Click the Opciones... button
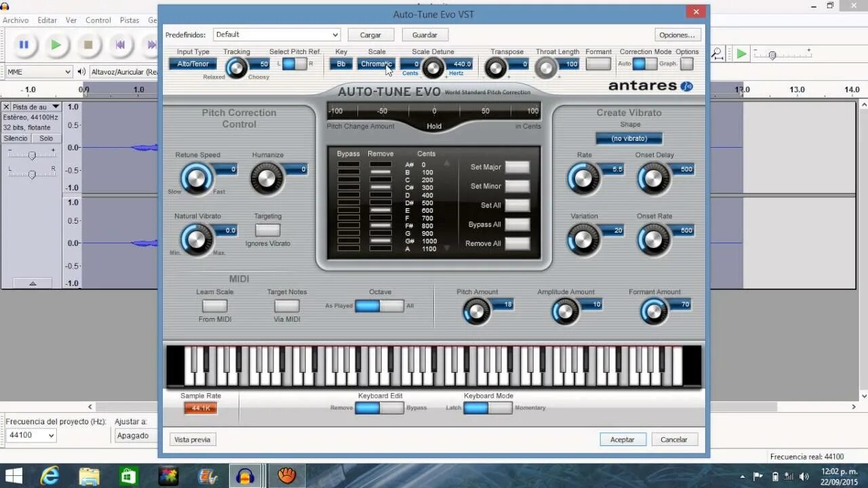The width and height of the screenshot is (868, 488). (x=677, y=35)
